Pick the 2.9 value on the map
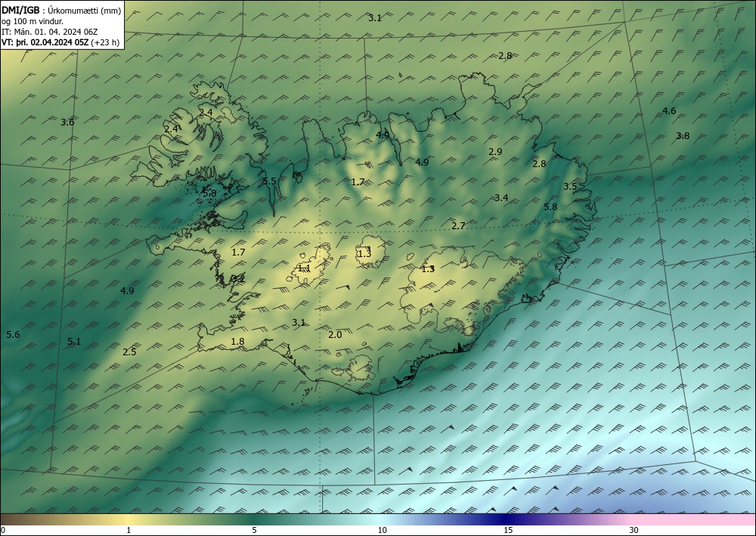This screenshot has width=756, height=536. pos(495,152)
